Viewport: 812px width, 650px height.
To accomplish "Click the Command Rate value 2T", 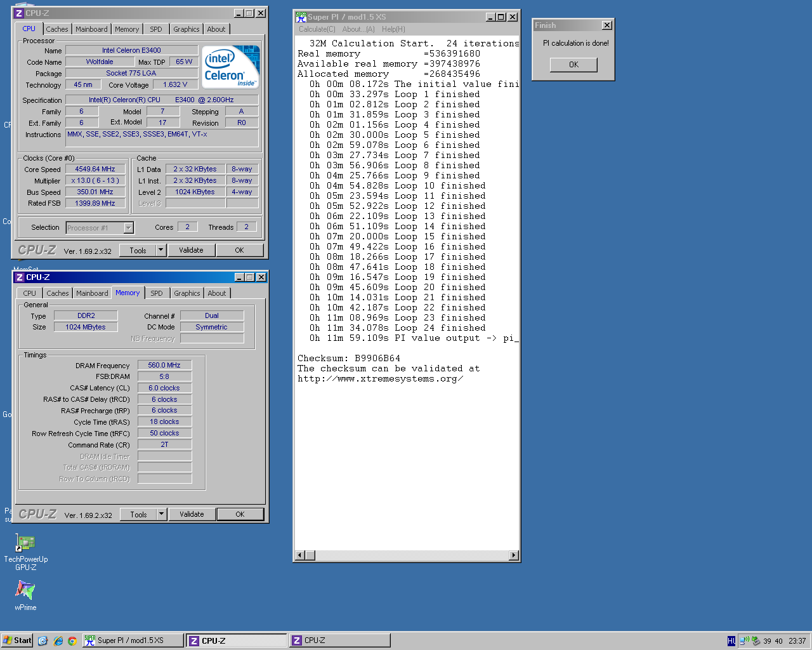I will (164, 444).
